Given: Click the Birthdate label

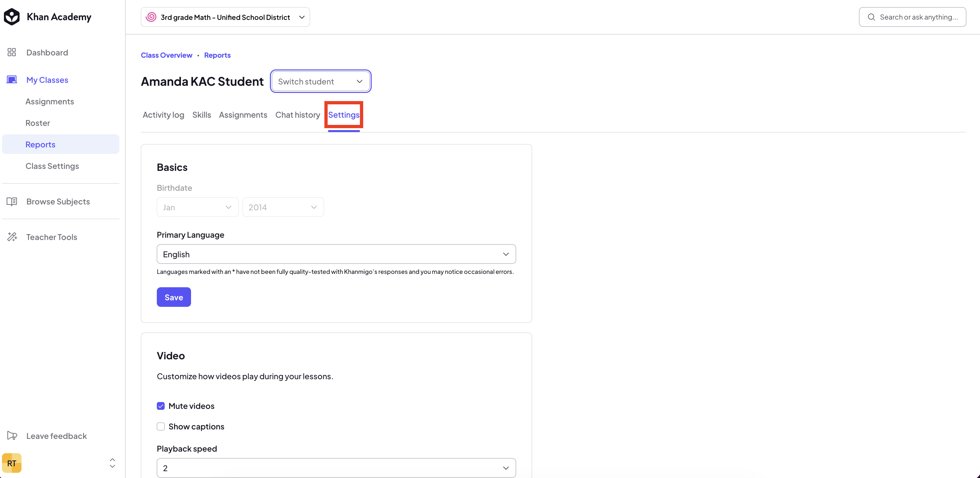Looking at the screenshot, I should tap(175, 188).
